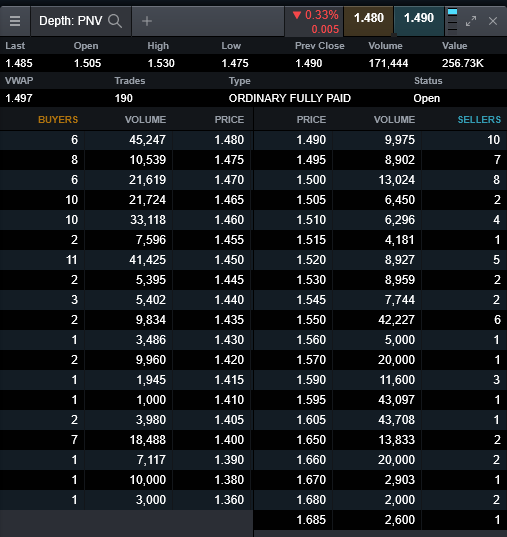
Task: Select sell row at price 1.605
Action: (380, 420)
